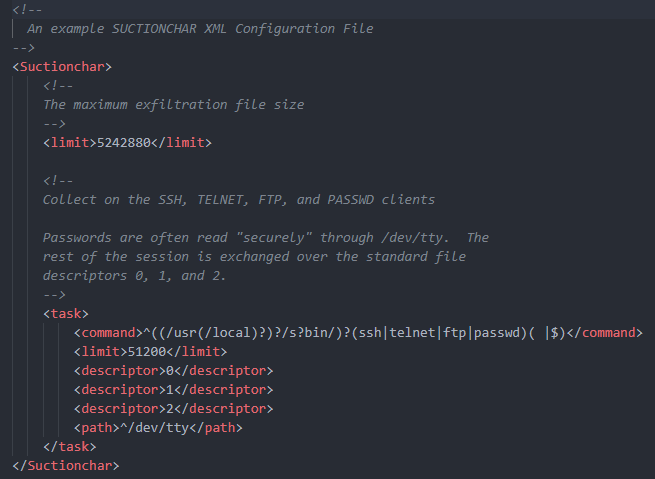This screenshot has height=479, width=655.
Task: Click the comment line 'Collect on the SSH, TELNET'
Action: coord(239,200)
